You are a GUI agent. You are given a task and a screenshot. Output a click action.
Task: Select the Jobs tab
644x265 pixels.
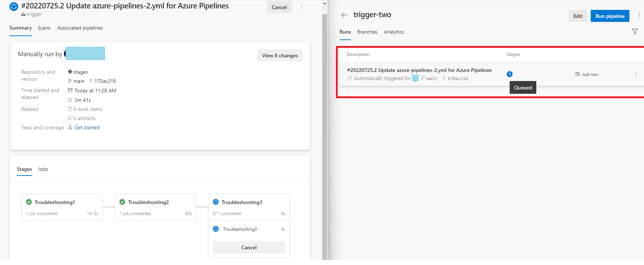[43, 169]
